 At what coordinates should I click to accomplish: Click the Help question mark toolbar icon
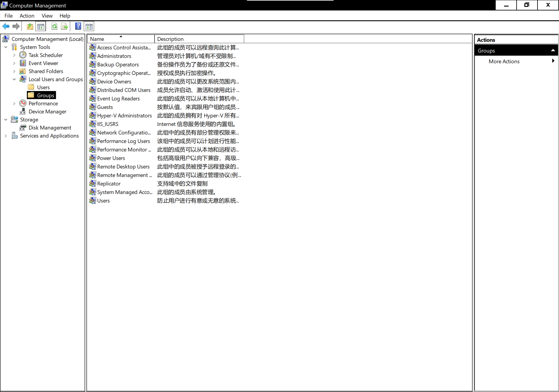(x=78, y=26)
